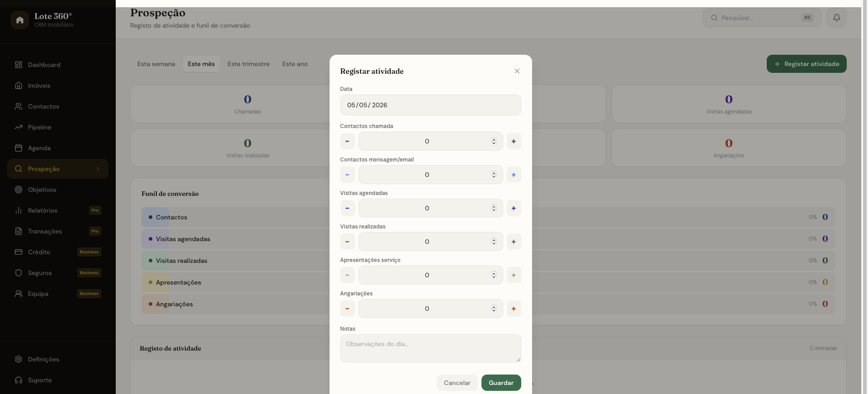The image size is (868, 394).
Task: Click the Lote 360° home logo
Action: [x=20, y=20]
